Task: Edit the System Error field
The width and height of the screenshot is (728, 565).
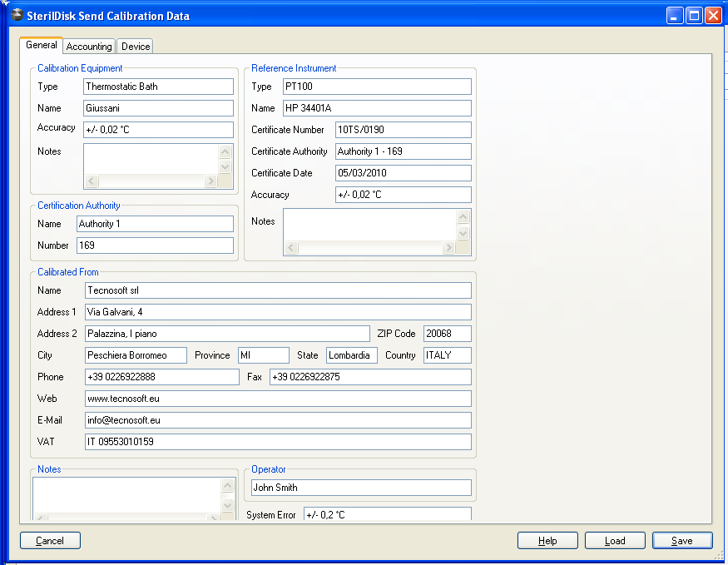Action: coord(388,514)
